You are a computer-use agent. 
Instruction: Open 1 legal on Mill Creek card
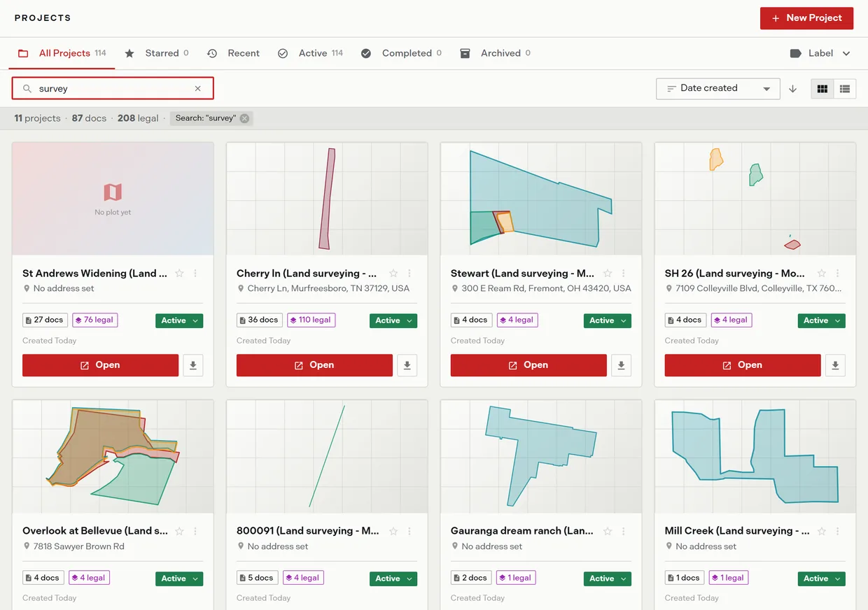click(728, 578)
